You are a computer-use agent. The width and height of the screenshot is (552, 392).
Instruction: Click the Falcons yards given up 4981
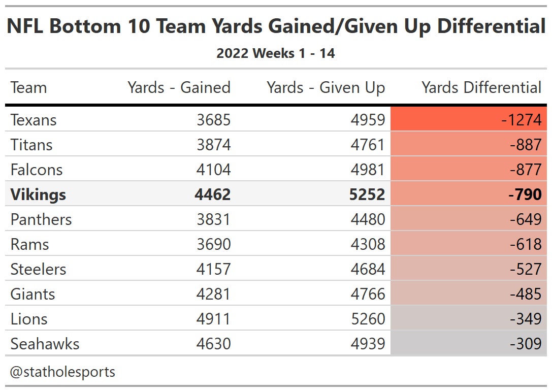tap(368, 170)
